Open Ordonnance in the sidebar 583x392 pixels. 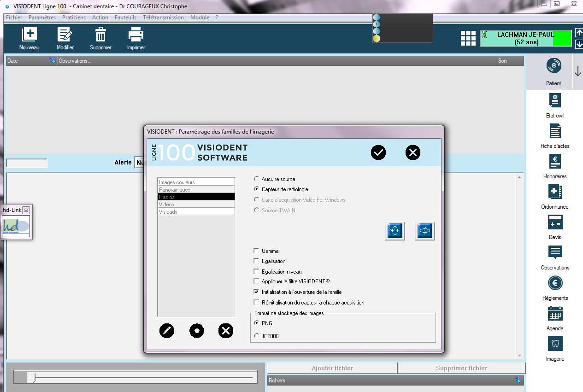click(x=555, y=192)
